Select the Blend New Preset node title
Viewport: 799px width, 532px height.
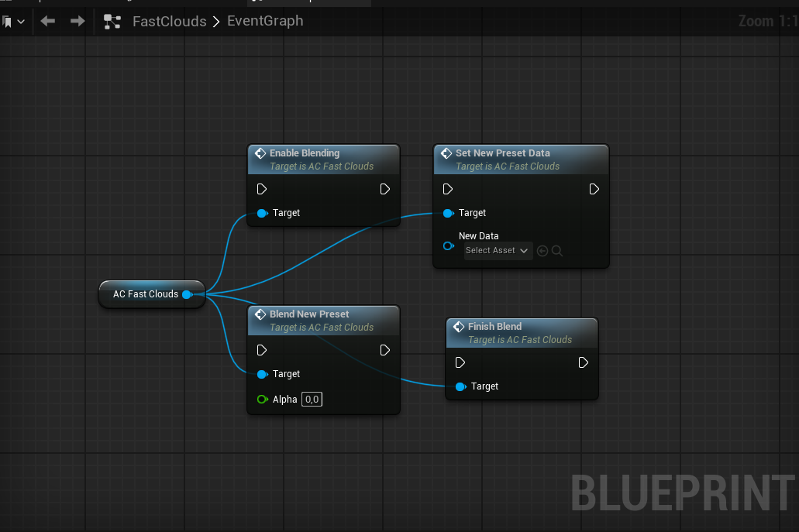308,314
